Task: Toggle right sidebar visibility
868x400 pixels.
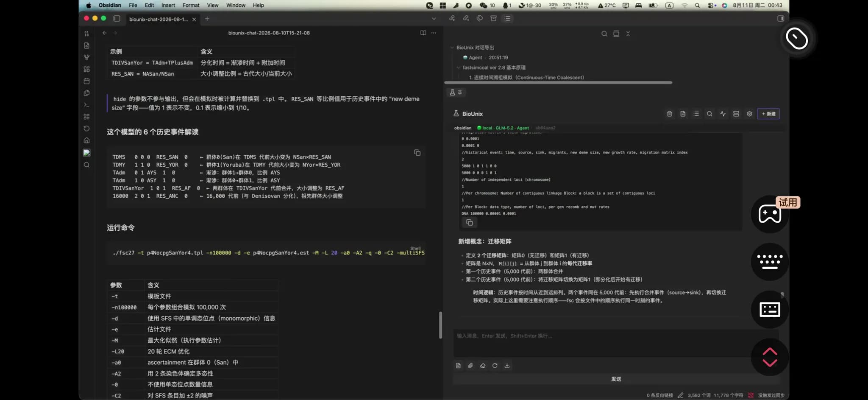Action: point(781,18)
